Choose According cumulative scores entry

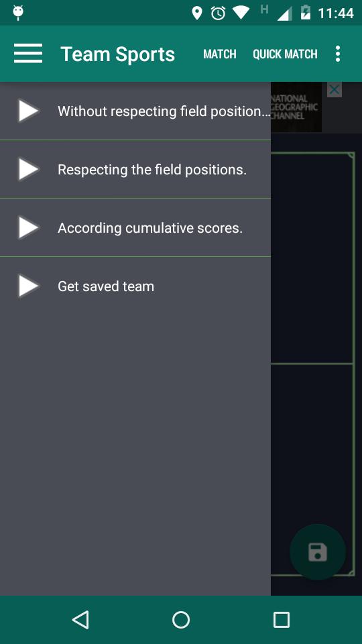(135, 227)
